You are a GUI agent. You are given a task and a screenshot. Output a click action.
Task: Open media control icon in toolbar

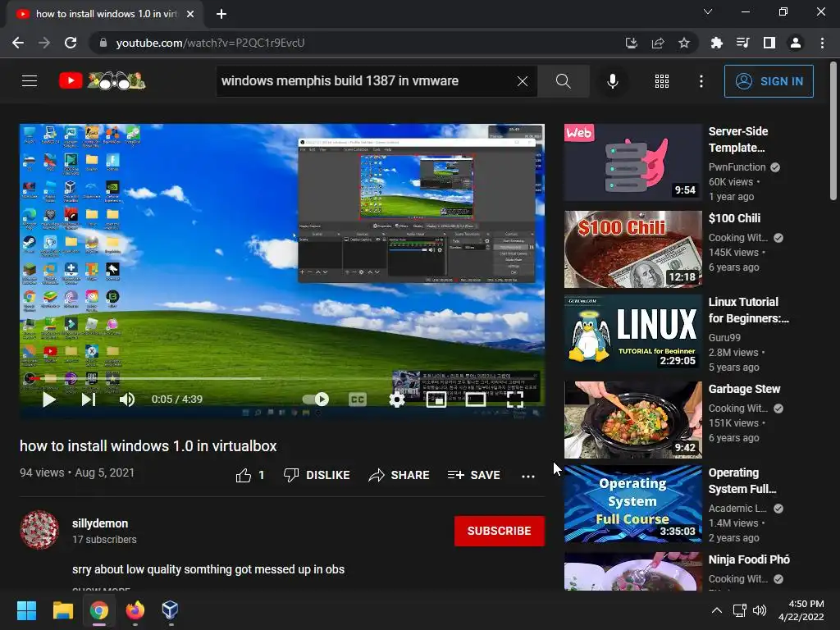742,43
